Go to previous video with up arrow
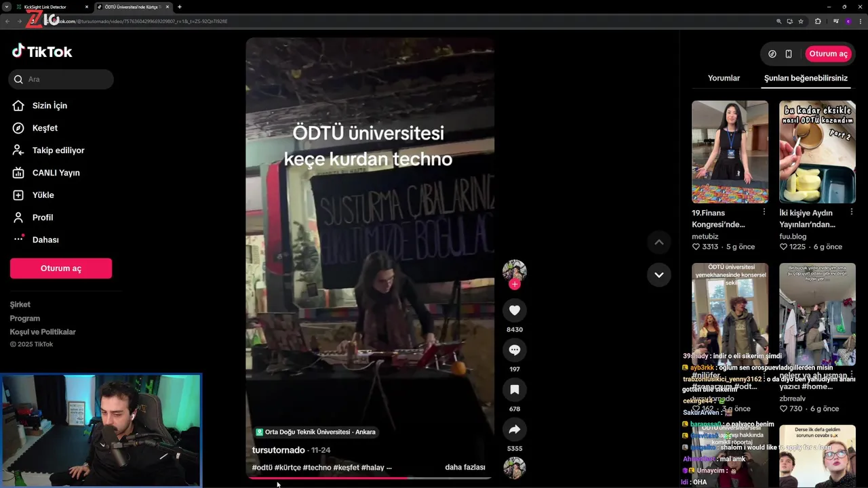868x488 pixels. pos(659,243)
